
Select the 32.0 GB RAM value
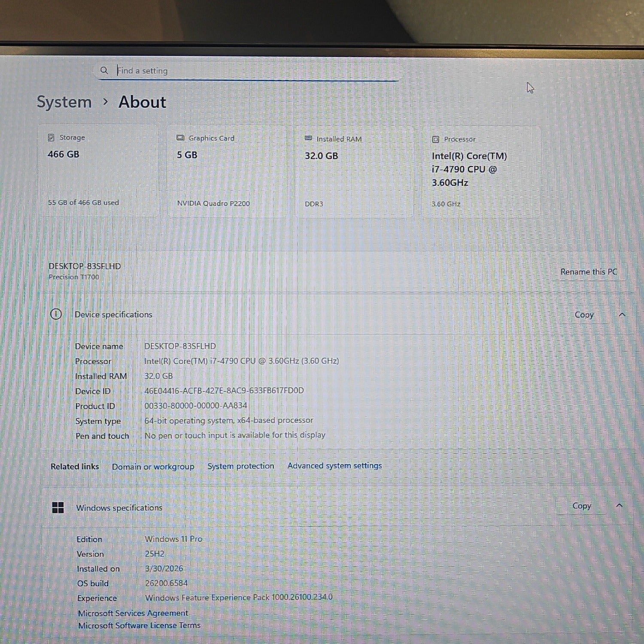[322, 156]
